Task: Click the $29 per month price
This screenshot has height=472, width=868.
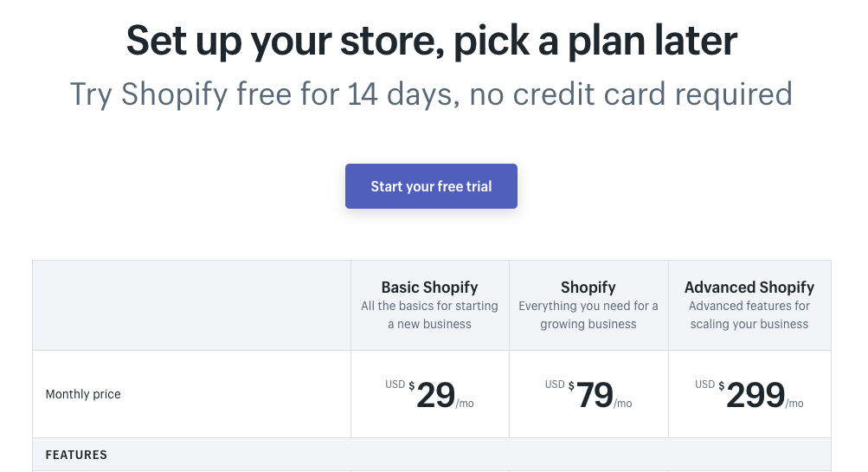Action: coord(429,394)
